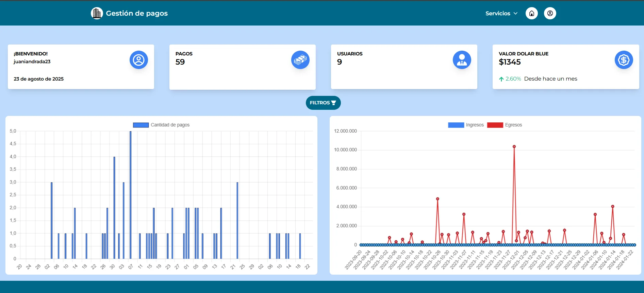Click the red Egresos color box

495,125
